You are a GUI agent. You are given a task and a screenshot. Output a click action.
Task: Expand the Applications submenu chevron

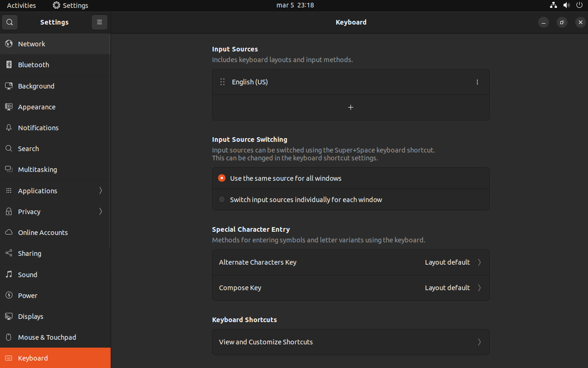[100, 191]
